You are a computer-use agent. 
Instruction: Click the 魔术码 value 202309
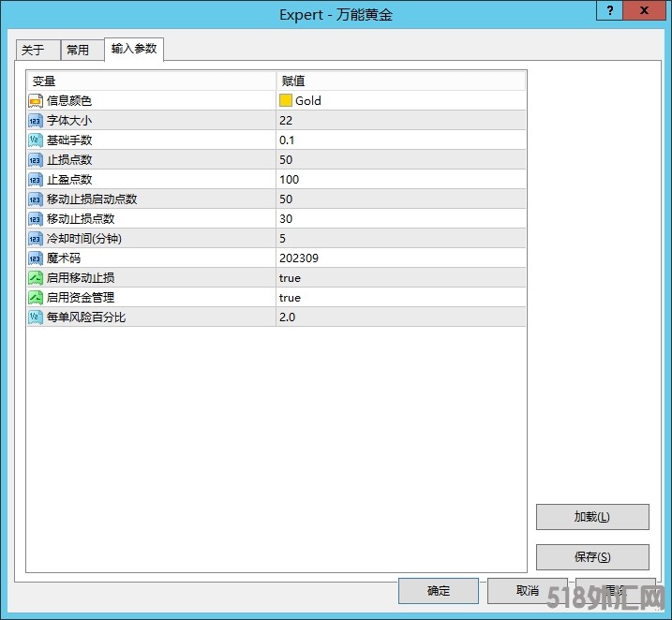(299, 258)
